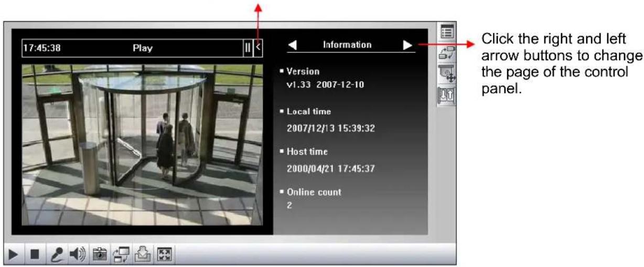Click the local time '2007/12/13 15:39:32'

(x=330, y=128)
